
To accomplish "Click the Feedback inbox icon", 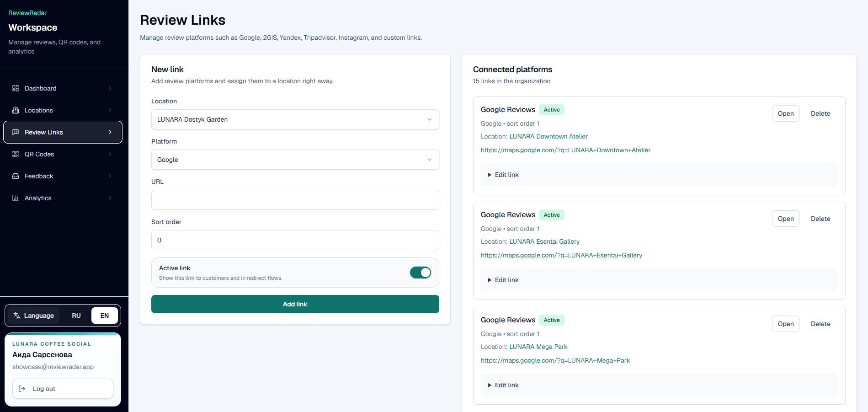I will (x=16, y=176).
